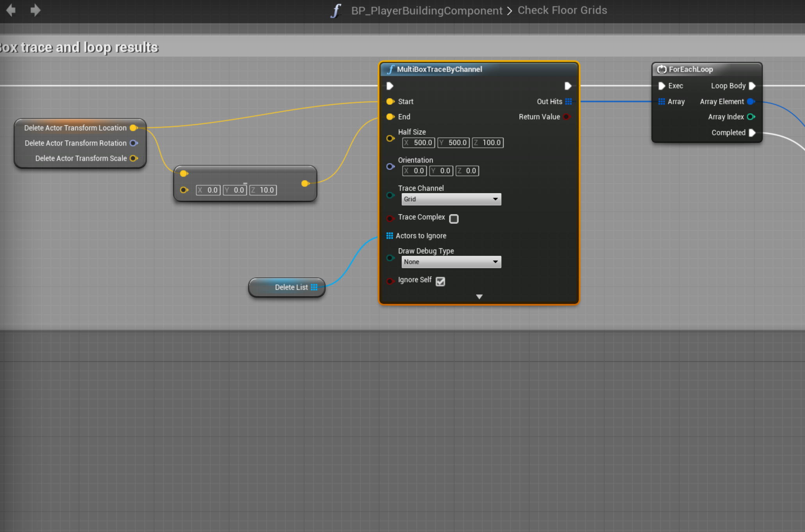
Task: Click the forward navigation arrow
Action: 35,10
